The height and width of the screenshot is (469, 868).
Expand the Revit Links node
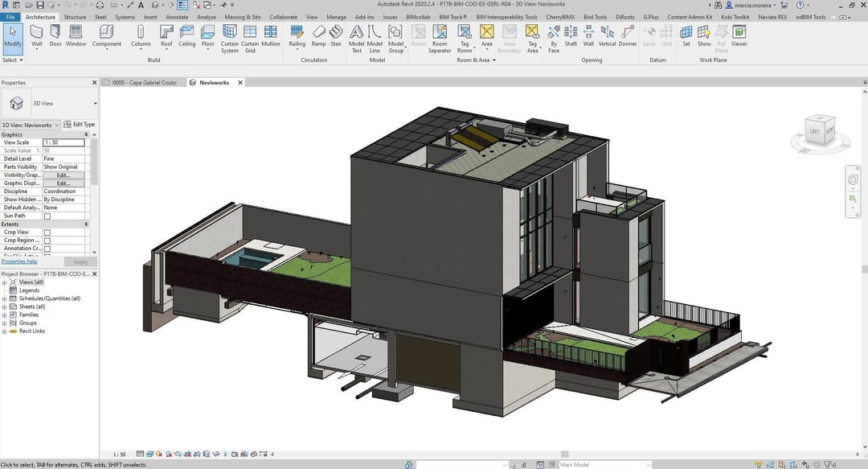(x=5, y=331)
